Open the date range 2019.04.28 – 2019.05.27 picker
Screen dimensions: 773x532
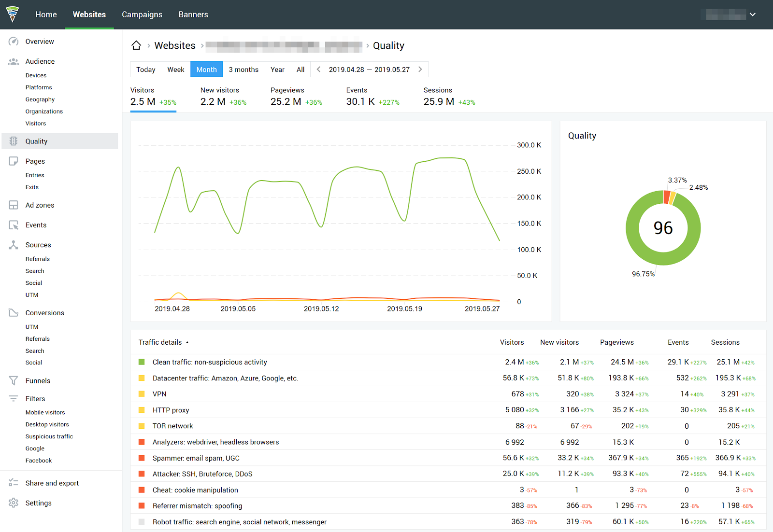pyautogui.click(x=369, y=70)
